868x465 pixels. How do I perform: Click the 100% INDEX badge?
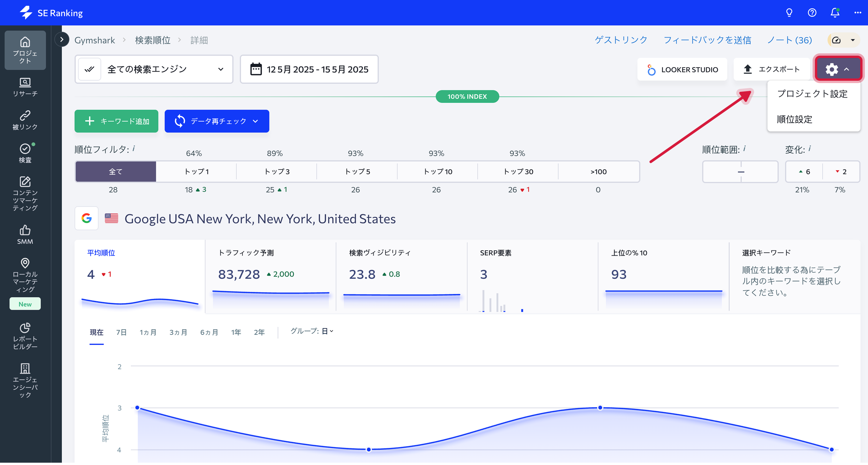tap(467, 97)
